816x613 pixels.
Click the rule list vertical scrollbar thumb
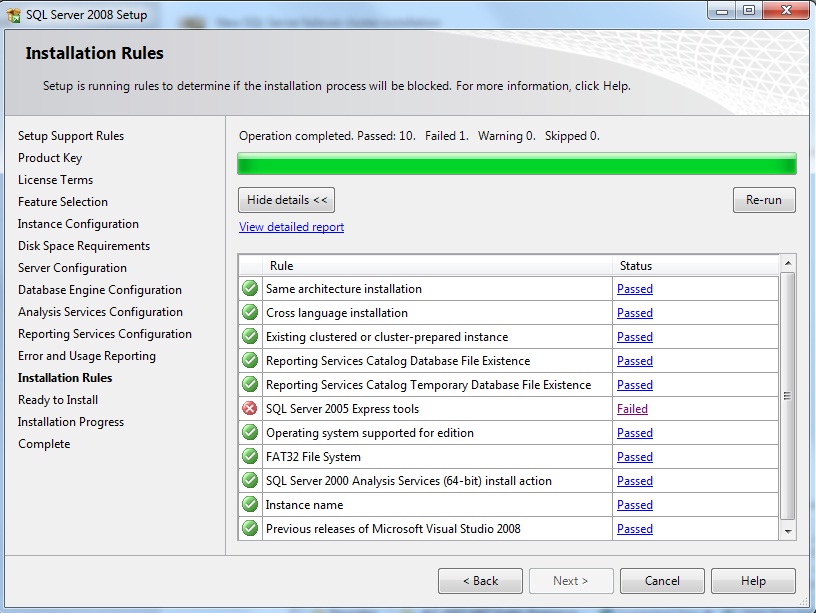(788, 395)
